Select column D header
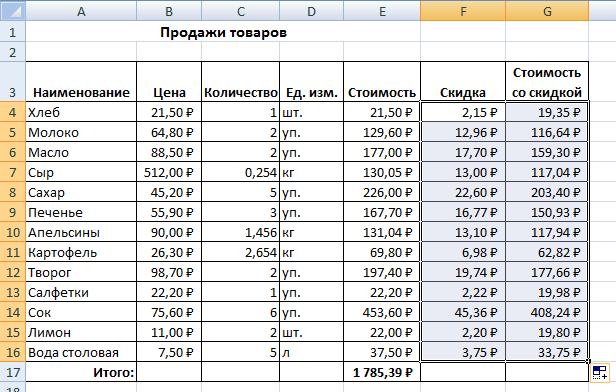This screenshot has width=616, height=392. [x=312, y=11]
